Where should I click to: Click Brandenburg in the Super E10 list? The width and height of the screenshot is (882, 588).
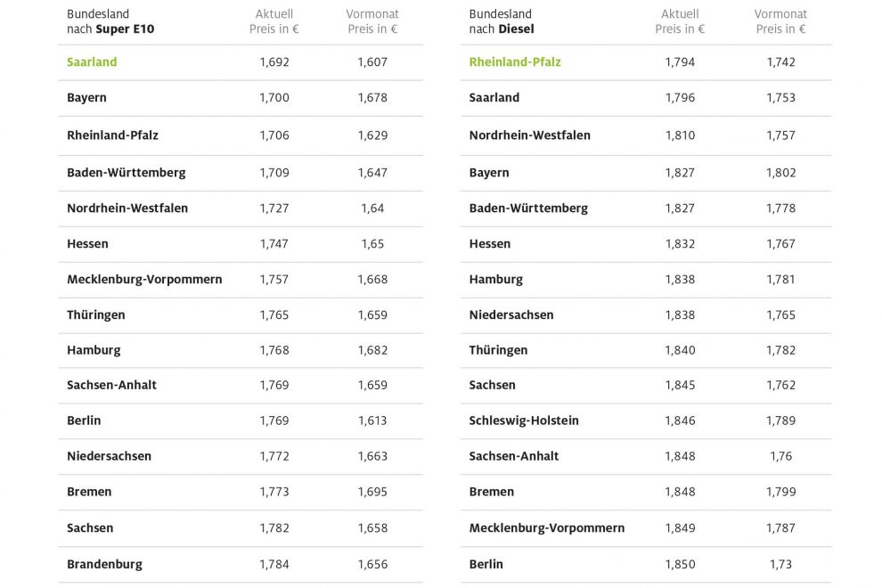pyautogui.click(x=104, y=564)
